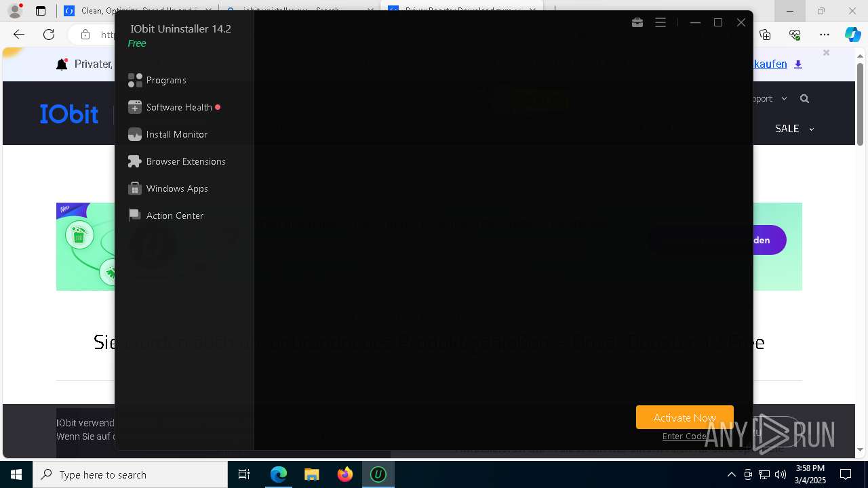Select Install Monitor in the sidebar
The width and height of the screenshot is (868, 488).
tap(168, 134)
